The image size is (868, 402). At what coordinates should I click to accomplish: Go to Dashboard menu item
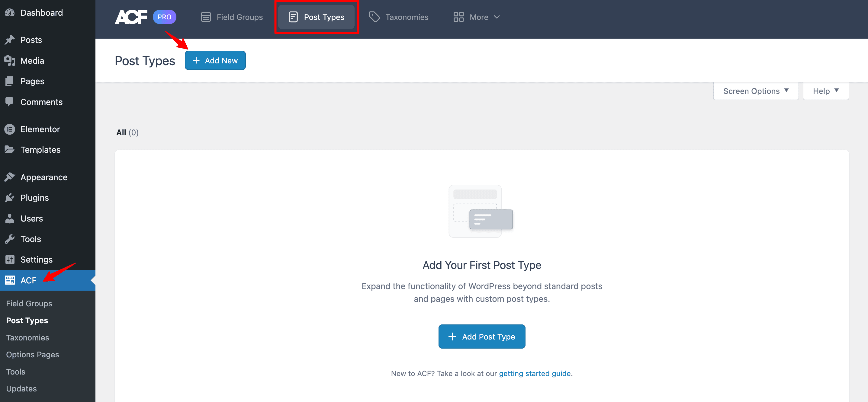47,12
